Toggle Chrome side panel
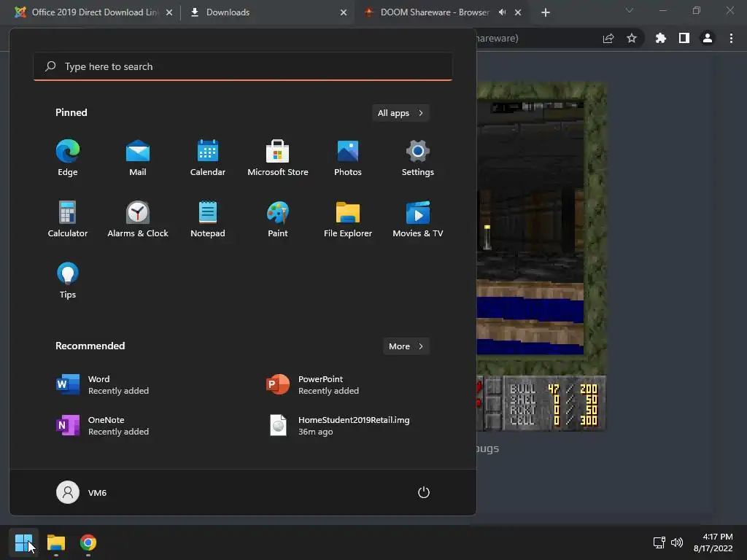The height and width of the screenshot is (560, 747). (x=684, y=38)
